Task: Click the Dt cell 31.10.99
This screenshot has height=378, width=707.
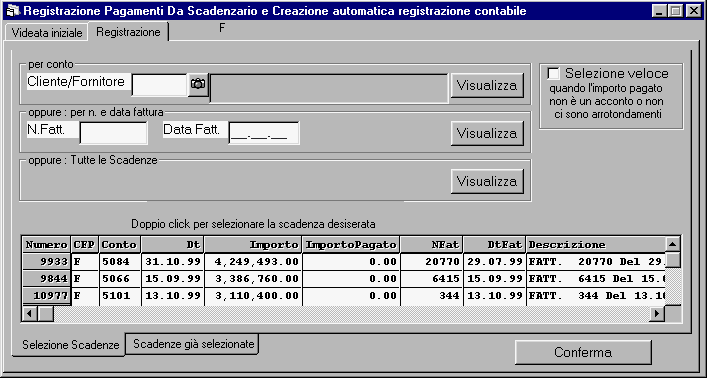Action: pyautogui.click(x=172, y=262)
